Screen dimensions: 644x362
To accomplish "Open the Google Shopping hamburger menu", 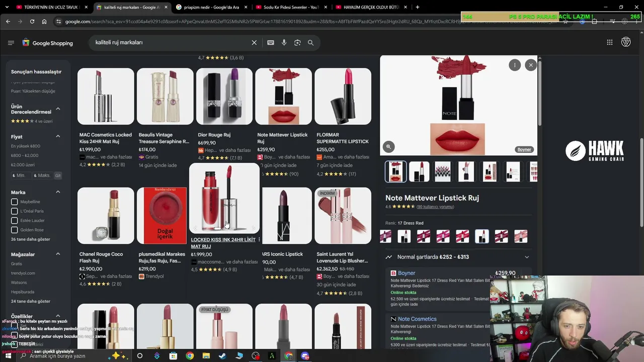I will click(11, 43).
